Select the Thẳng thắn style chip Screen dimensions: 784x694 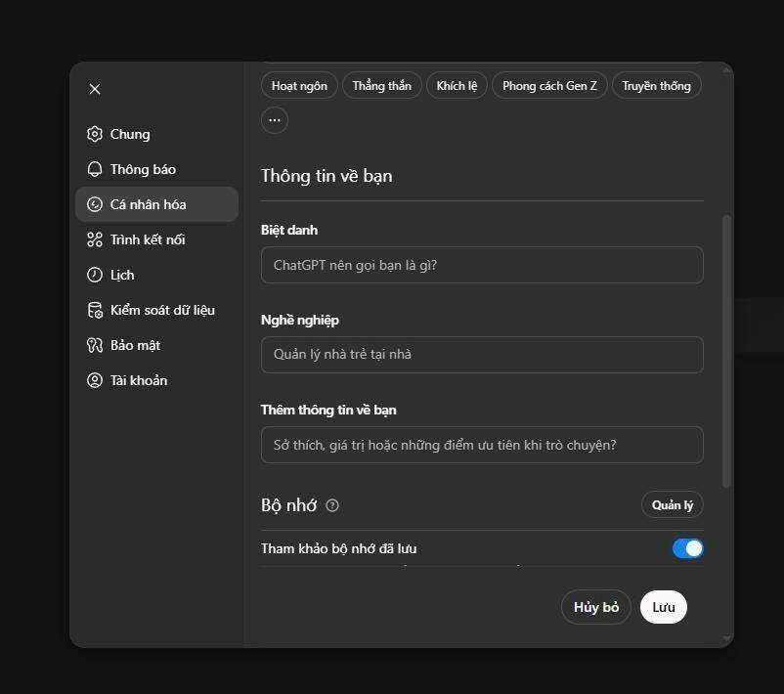coord(381,86)
